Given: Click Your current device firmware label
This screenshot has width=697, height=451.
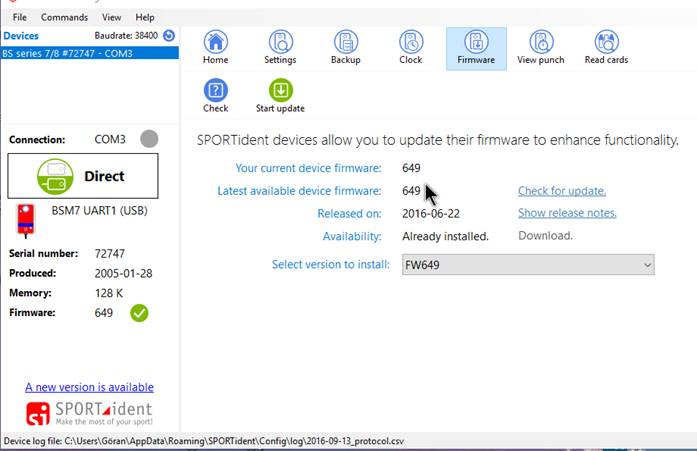Looking at the screenshot, I should coord(308,168).
